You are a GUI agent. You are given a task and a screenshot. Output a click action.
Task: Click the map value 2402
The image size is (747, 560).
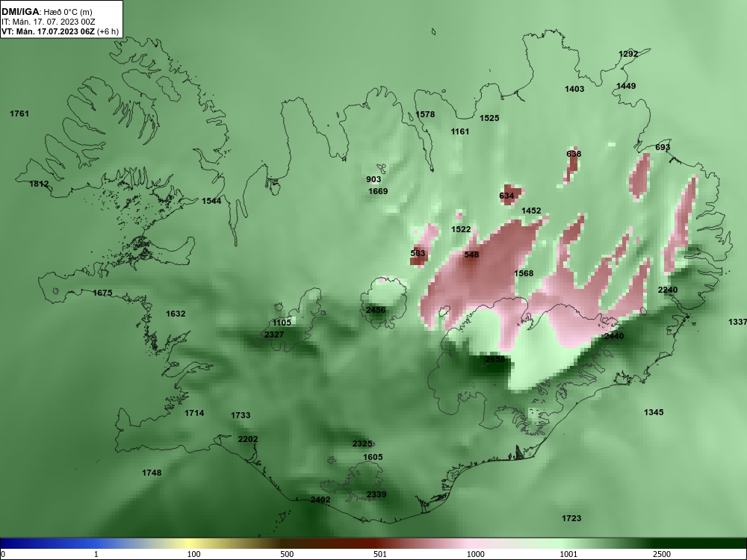[320, 500]
